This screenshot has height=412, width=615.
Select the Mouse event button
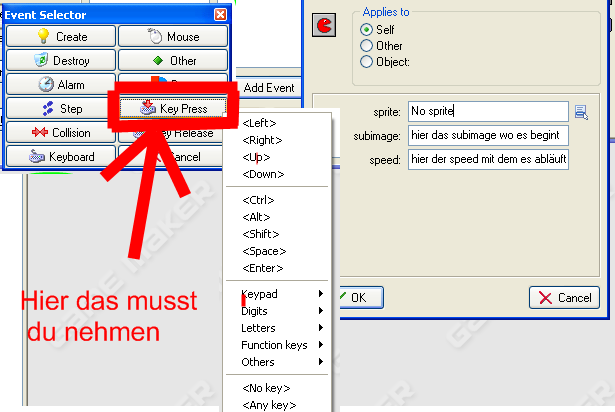[171, 37]
